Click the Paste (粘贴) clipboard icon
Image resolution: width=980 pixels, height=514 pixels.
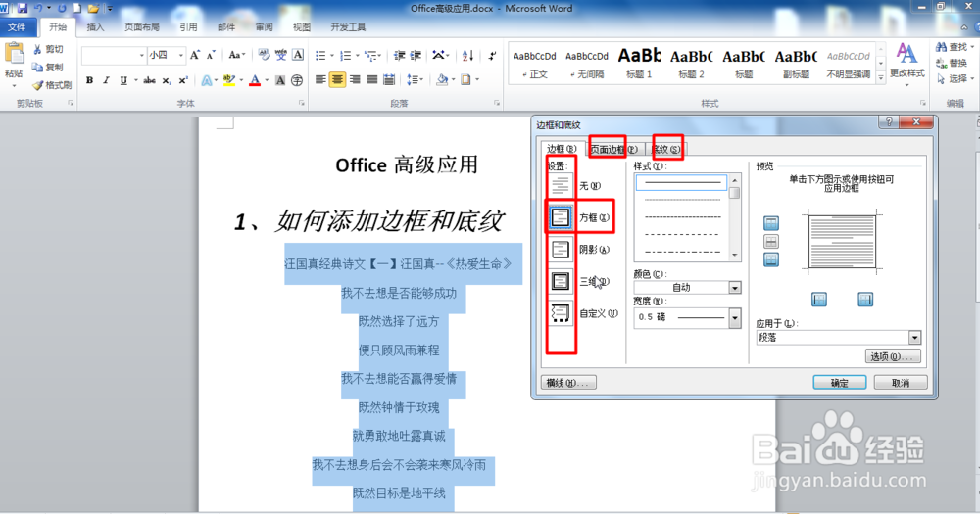(x=14, y=54)
